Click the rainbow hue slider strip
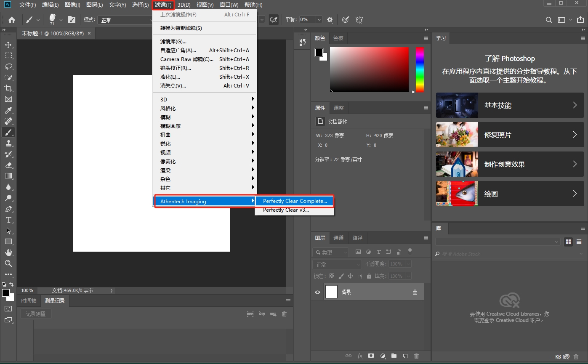The width and height of the screenshot is (588, 364). click(420, 69)
